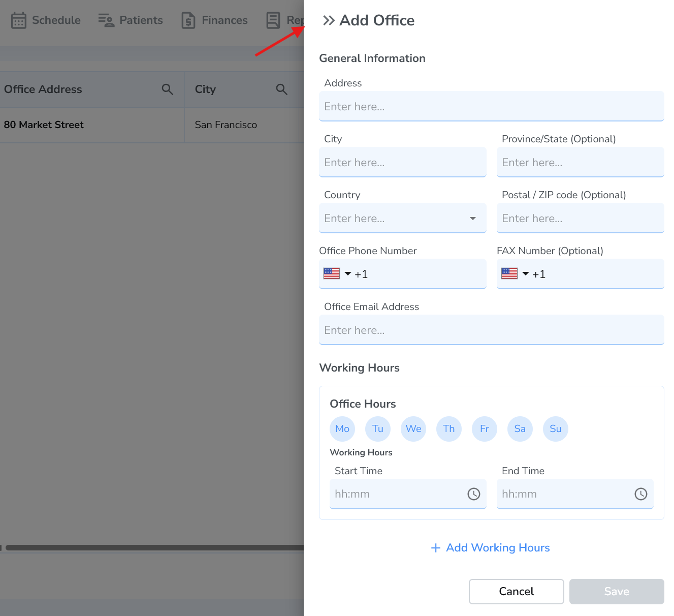This screenshot has width=674, height=616.
Task: Open the FAX Number country flag dropdown
Action: click(515, 273)
